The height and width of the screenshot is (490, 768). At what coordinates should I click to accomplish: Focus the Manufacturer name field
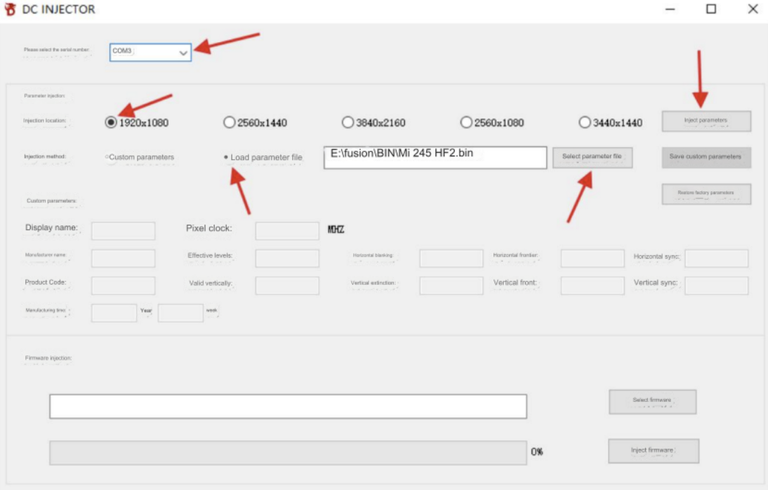123,258
